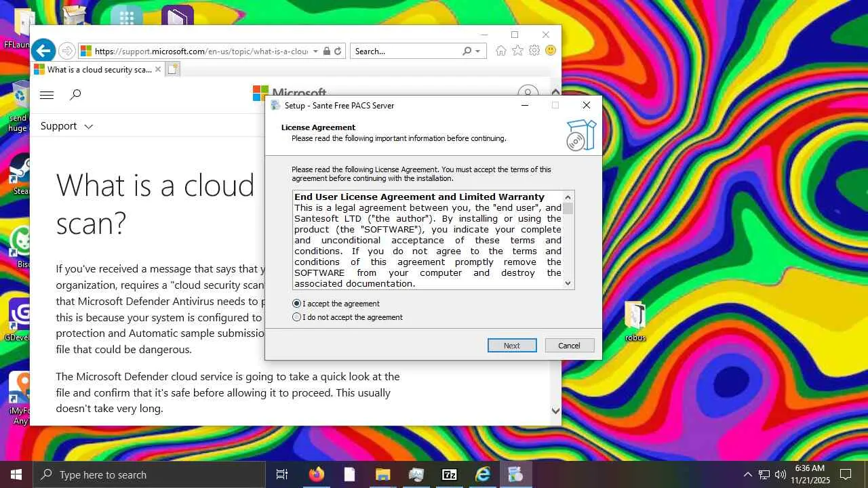Open the address bar autocomplete dropdown arrow
The height and width of the screenshot is (488, 868).
(315, 52)
